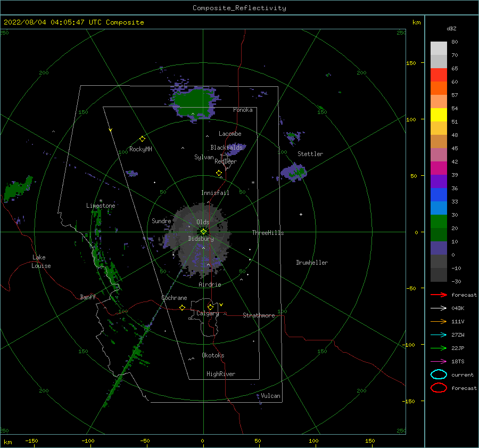The image size is (479, 448).
Task: Click the 'Calgary' city label
Action: click(x=208, y=313)
